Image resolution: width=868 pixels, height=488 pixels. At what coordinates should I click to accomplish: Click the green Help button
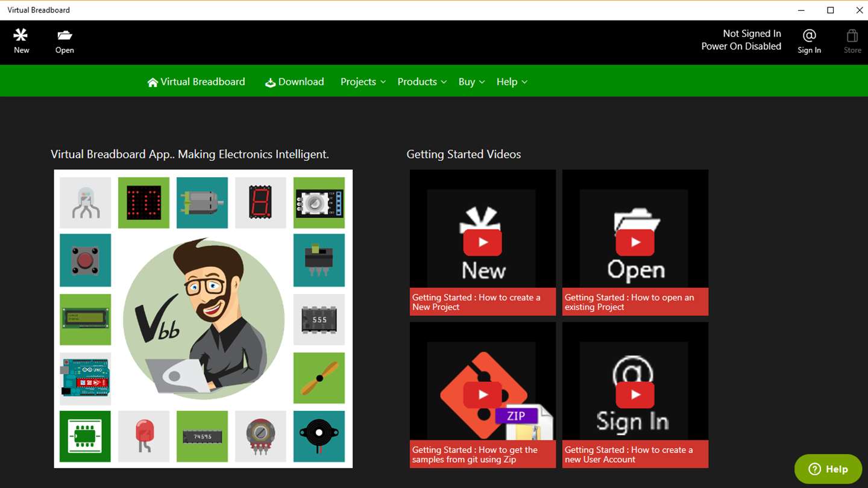click(828, 469)
